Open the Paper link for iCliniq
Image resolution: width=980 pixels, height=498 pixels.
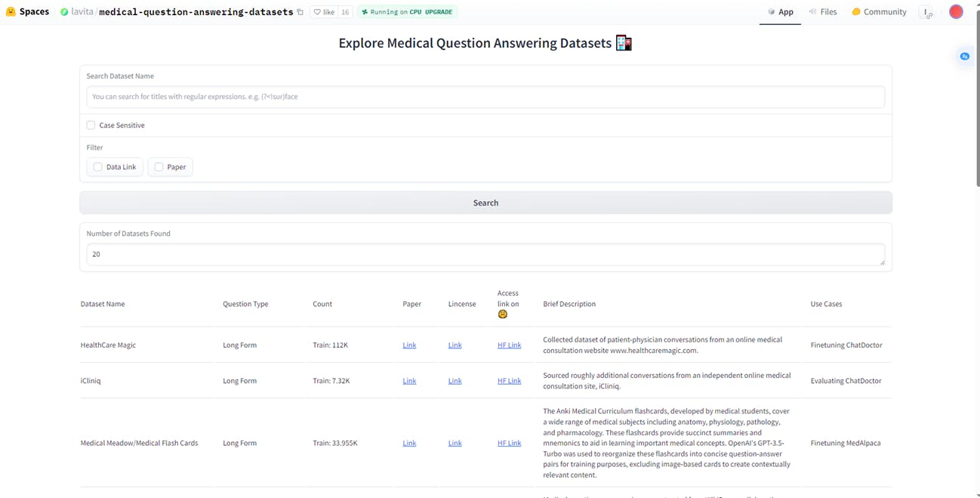pyautogui.click(x=409, y=381)
